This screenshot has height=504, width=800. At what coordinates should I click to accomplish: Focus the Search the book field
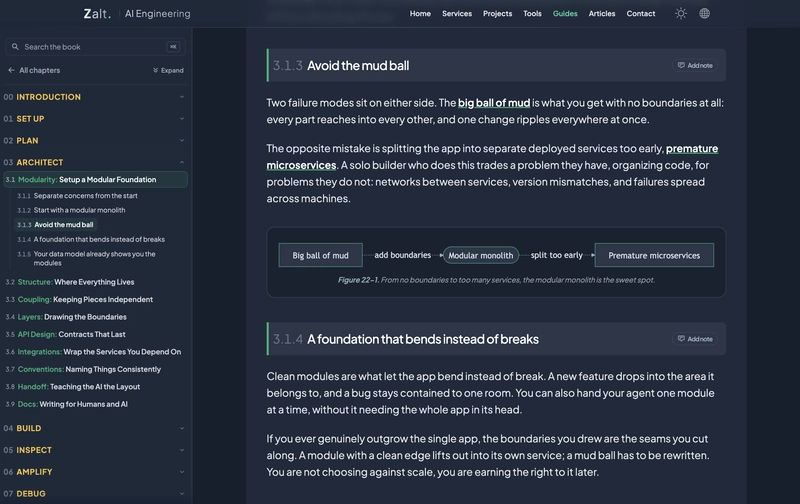point(95,47)
